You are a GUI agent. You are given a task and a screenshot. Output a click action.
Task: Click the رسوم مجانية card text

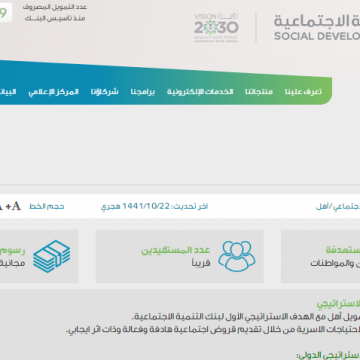(x=12, y=257)
